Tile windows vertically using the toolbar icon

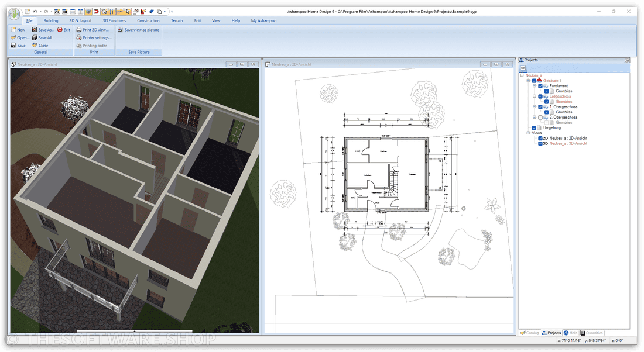coord(81,12)
